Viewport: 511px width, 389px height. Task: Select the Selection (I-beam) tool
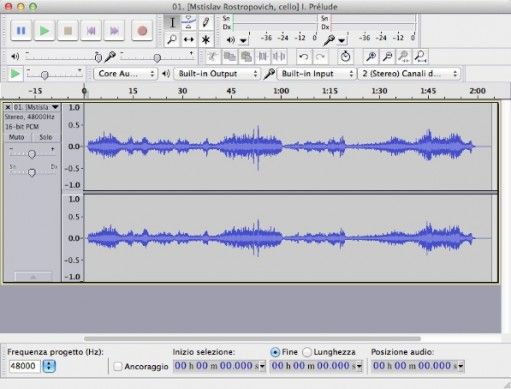point(172,22)
